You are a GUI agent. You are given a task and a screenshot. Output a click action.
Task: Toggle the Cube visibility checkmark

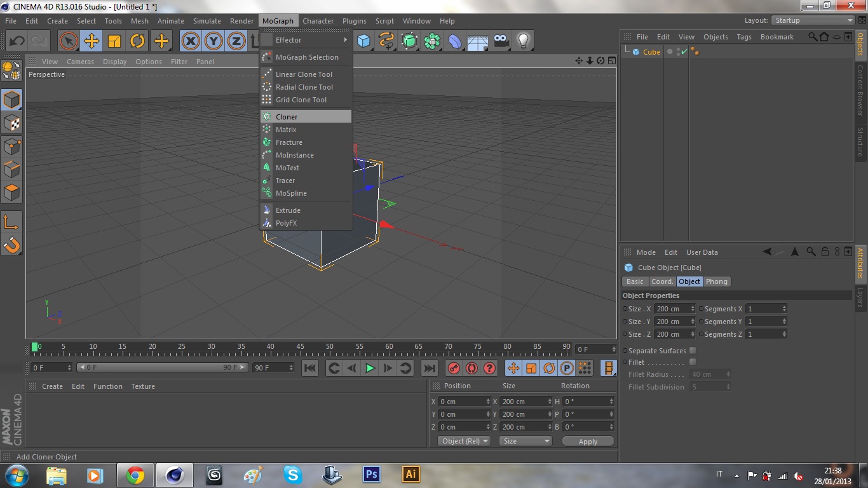684,52
